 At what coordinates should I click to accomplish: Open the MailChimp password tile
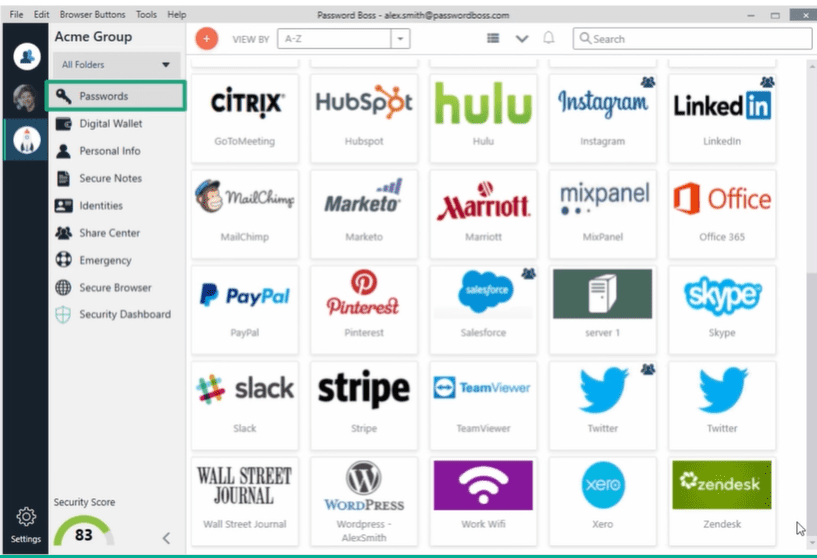pyautogui.click(x=244, y=214)
